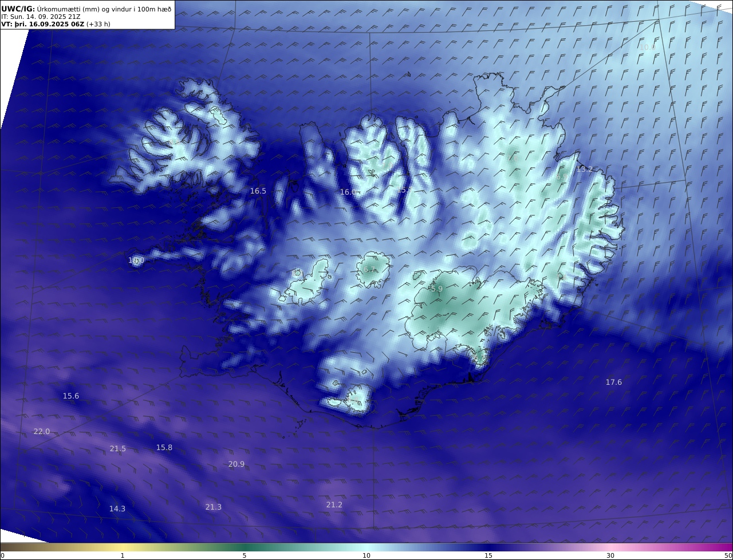
Task: Click the 15 tick label on the legend
Action: coord(488,555)
